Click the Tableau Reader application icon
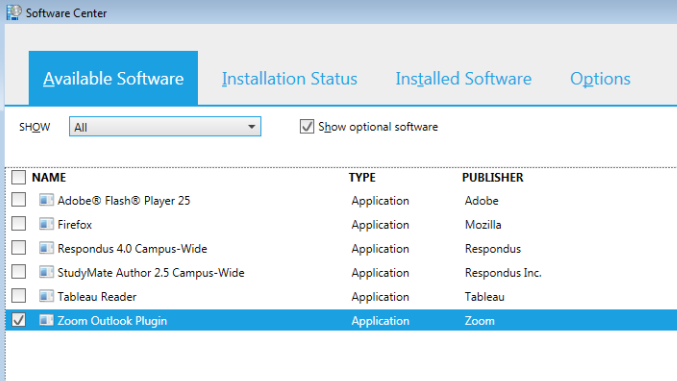Image resolution: width=677 pixels, height=381 pixels. [46, 296]
